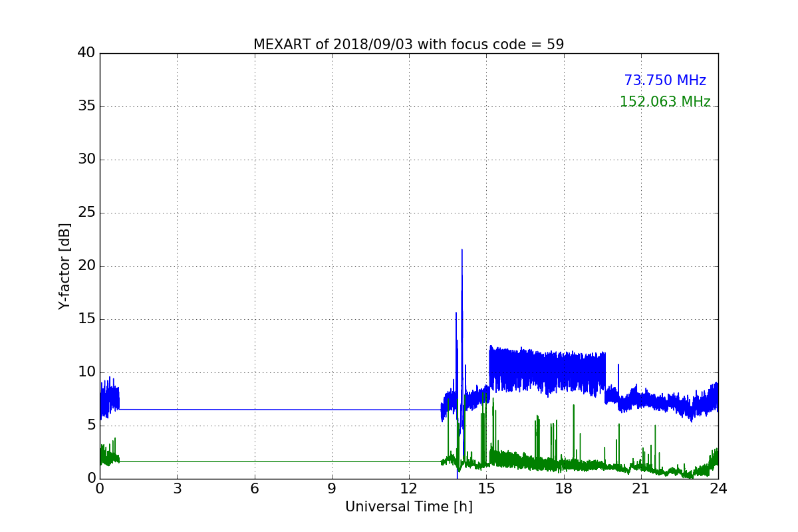Click the 'Universal Time [h]' axis label
Image resolution: width=798 pixels, height=532 pixels.
click(408, 507)
